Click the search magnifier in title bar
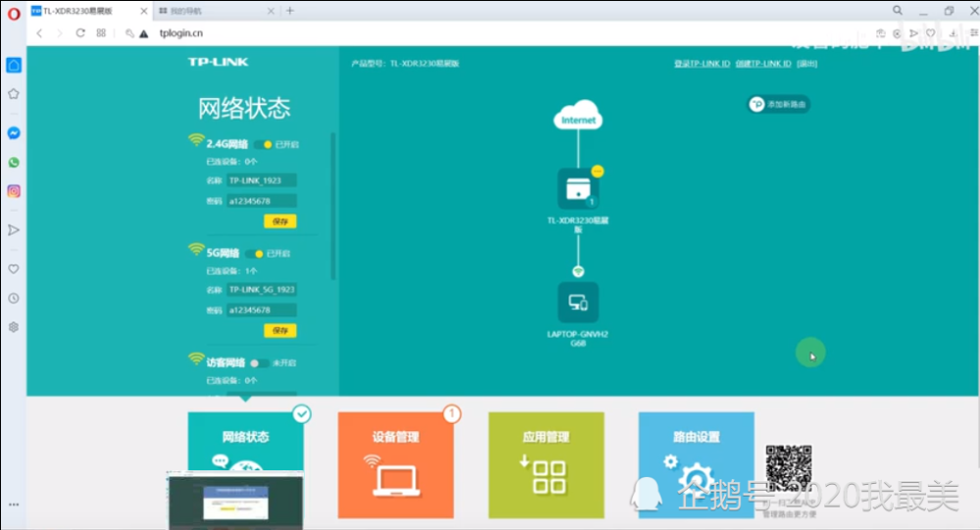Viewport: 980px width, 530px height. click(898, 10)
